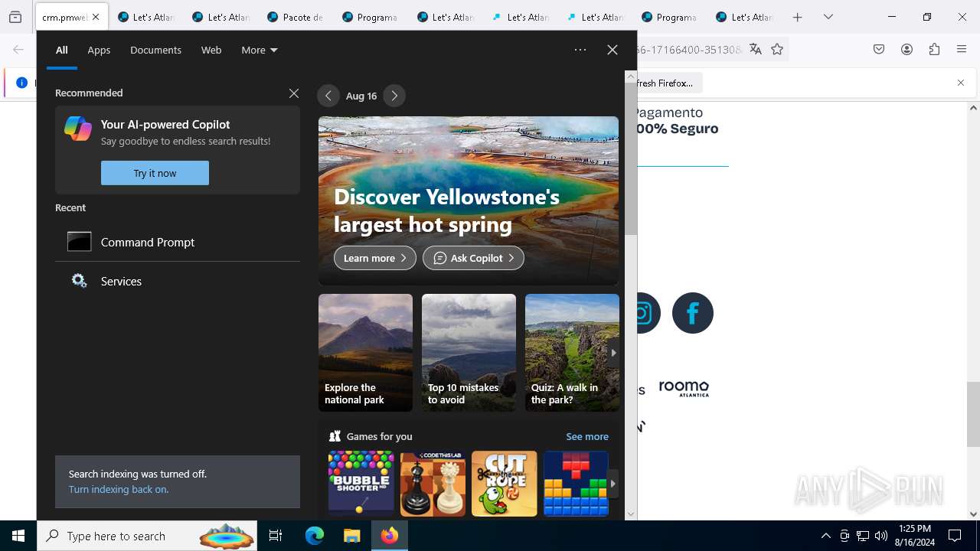Click Ask Copilot on Yellowstone card
The height and width of the screenshot is (551, 980).
point(473,258)
